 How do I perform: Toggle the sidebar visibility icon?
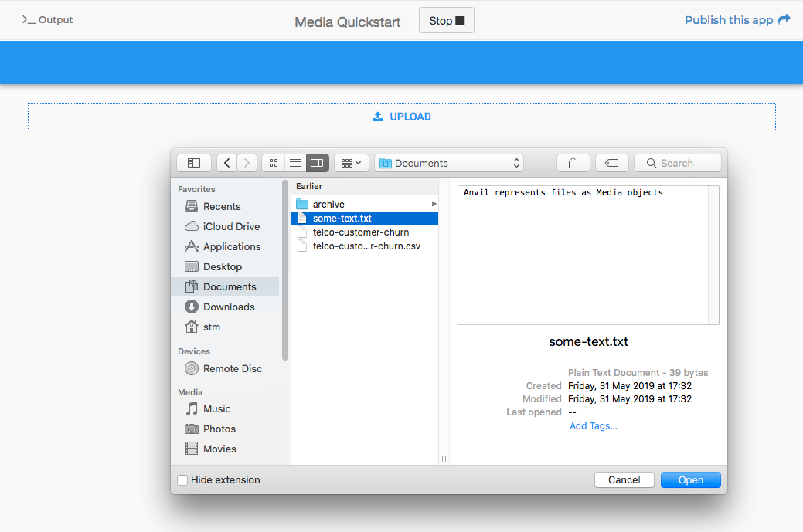[x=193, y=163]
